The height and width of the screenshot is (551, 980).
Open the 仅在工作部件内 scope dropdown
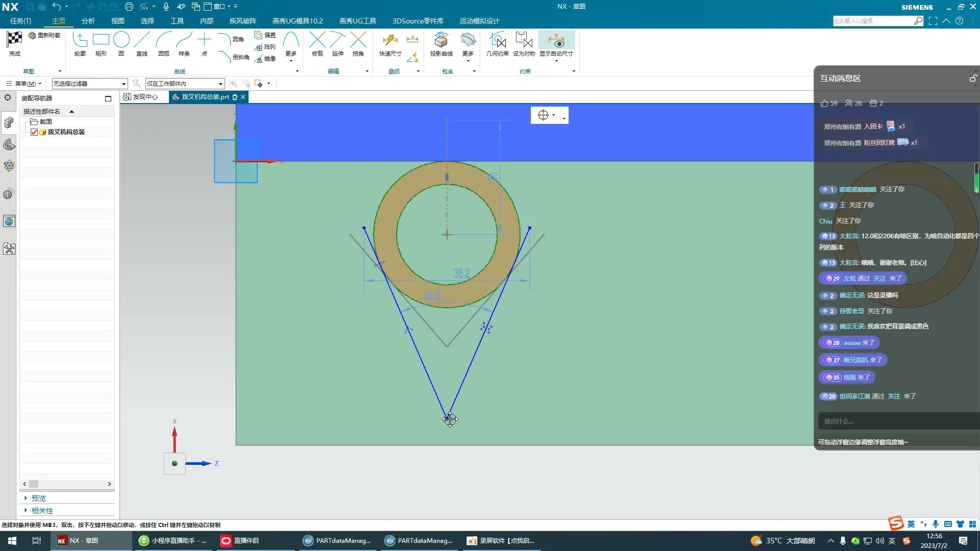point(220,84)
